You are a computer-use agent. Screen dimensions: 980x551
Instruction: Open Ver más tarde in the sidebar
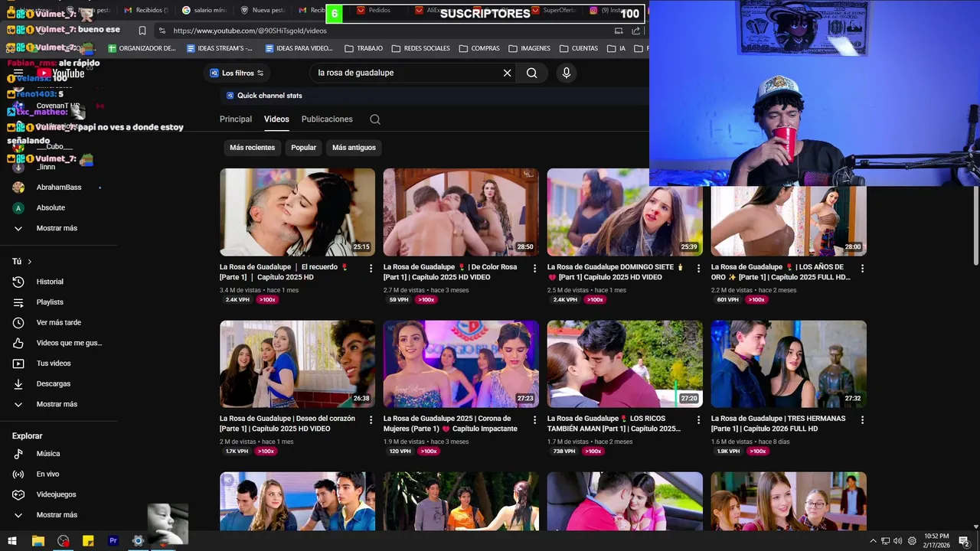click(x=57, y=323)
